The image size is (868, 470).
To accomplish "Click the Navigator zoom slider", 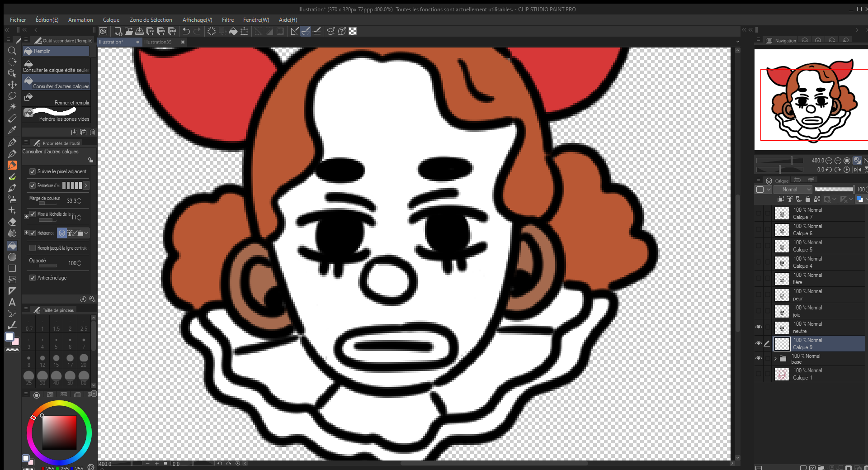I will [780, 161].
